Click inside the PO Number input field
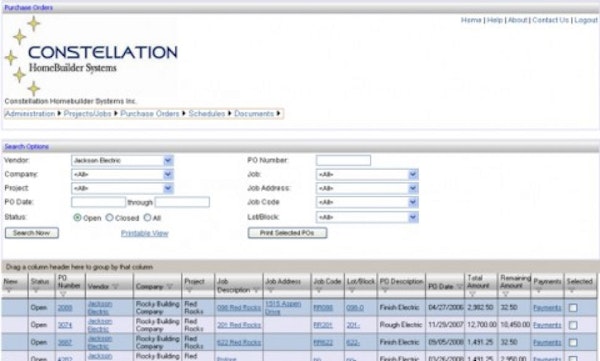The image size is (600, 361). (343, 160)
